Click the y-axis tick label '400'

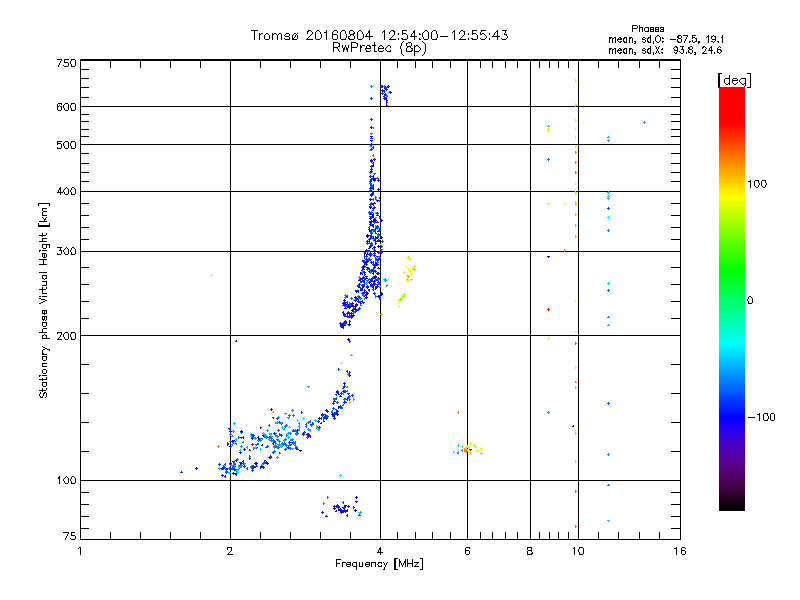pos(66,191)
